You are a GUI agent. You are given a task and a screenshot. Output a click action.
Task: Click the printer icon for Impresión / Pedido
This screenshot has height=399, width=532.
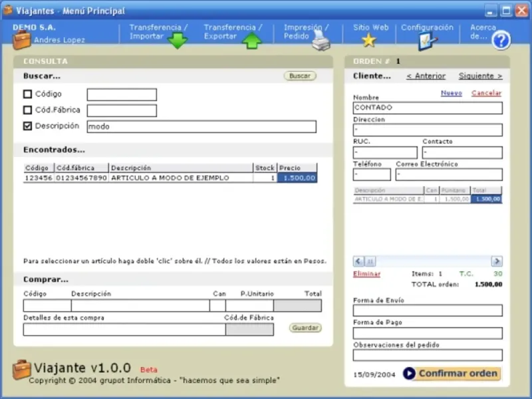pos(321,41)
